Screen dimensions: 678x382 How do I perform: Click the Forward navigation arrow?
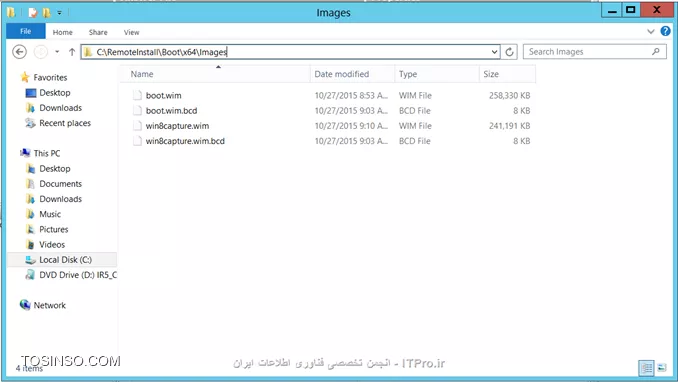[41, 52]
